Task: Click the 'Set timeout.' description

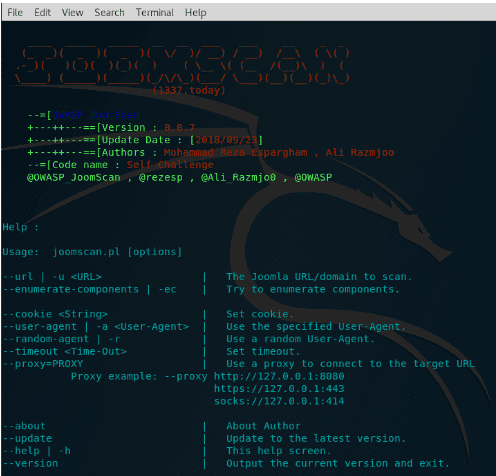Action: (263, 352)
